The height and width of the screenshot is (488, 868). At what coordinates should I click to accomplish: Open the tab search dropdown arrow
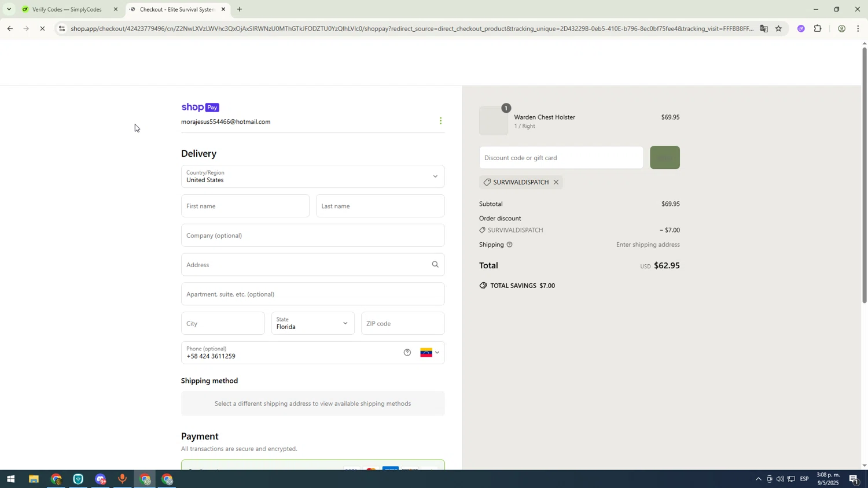click(x=9, y=9)
